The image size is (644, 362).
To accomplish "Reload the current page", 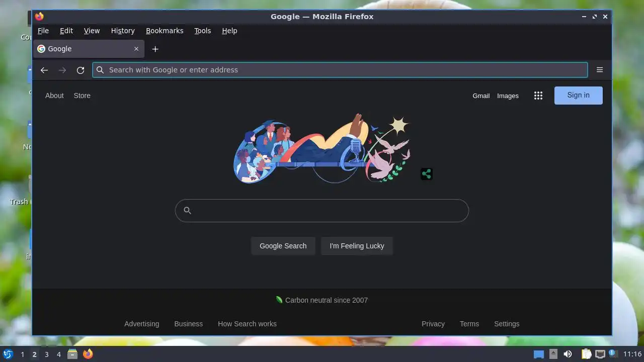I will point(80,70).
